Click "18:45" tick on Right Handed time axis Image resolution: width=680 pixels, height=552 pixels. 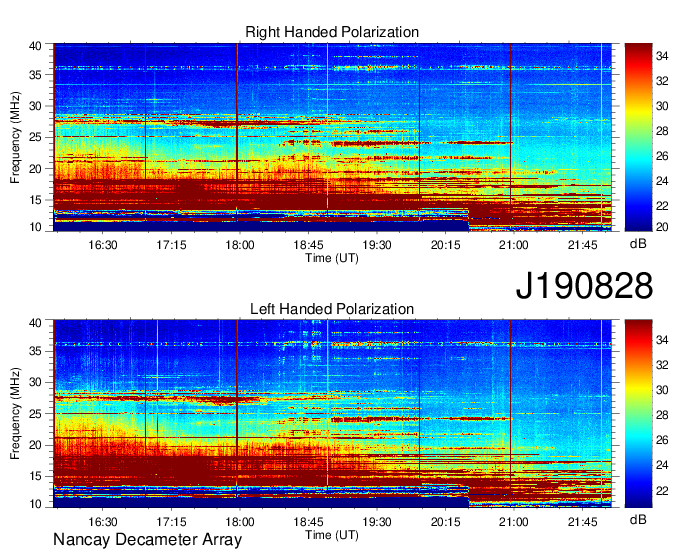pos(308,245)
